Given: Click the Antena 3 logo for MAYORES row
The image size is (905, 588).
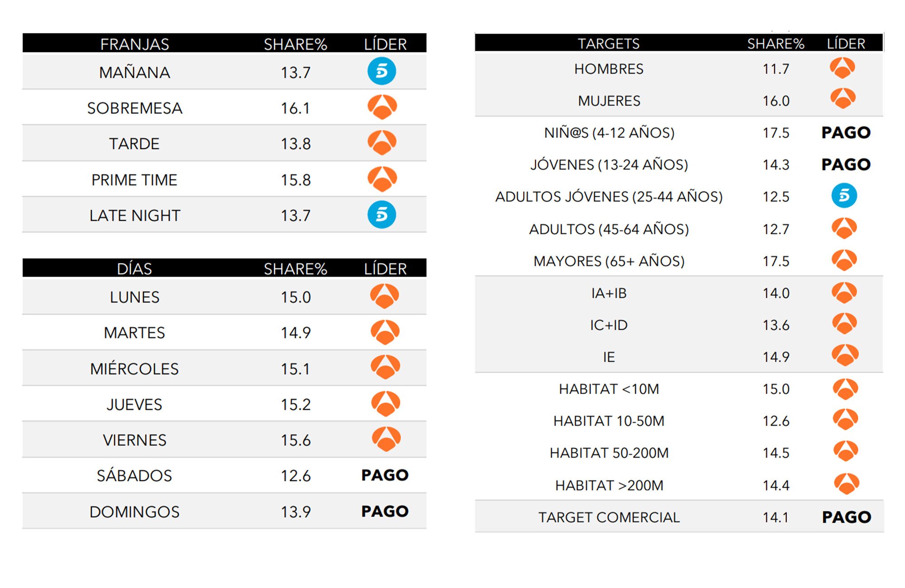Looking at the screenshot, I should click(844, 260).
